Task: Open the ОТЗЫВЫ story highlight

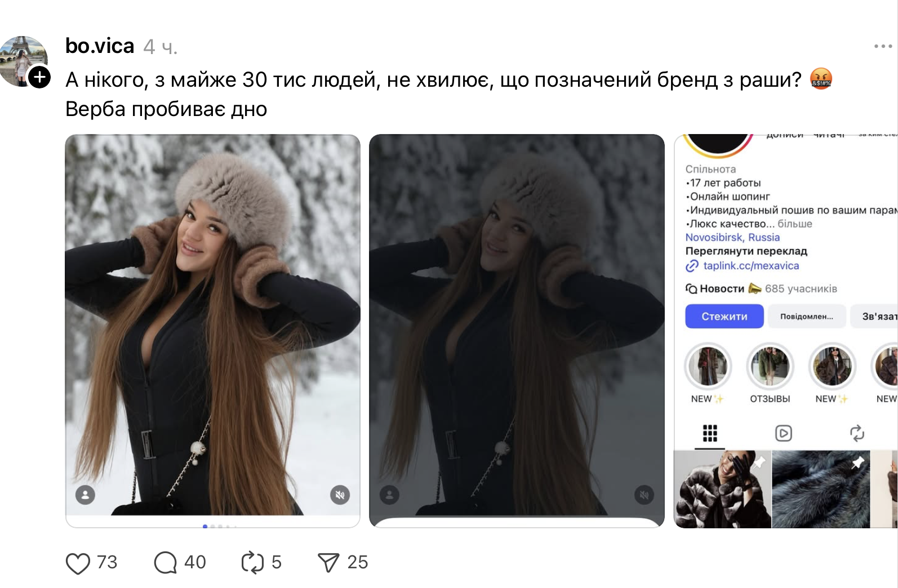Action: [770, 367]
